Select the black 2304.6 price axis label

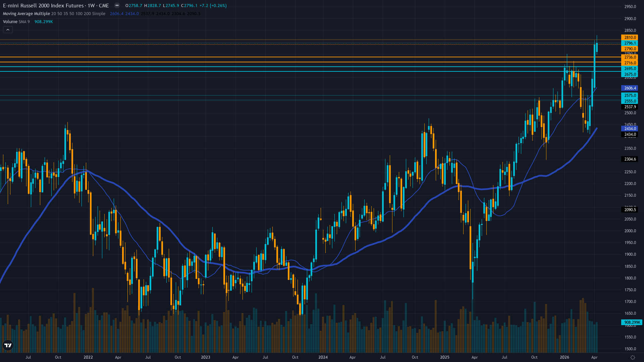pyautogui.click(x=630, y=159)
